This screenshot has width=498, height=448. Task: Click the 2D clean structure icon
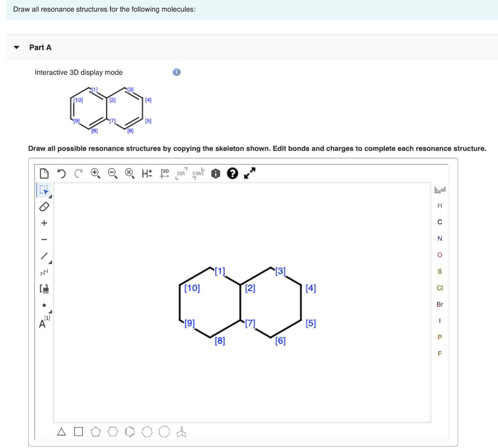164,173
